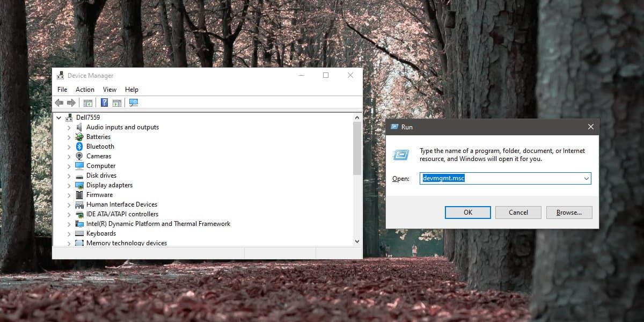This screenshot has width=644, height=322.
Task: Select Human Interface Devices row text
Action: coord(122,204)
